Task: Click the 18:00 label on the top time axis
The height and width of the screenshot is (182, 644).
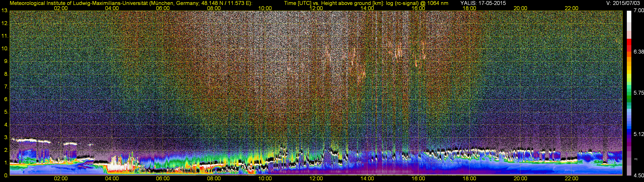Action: coord(469,8)
